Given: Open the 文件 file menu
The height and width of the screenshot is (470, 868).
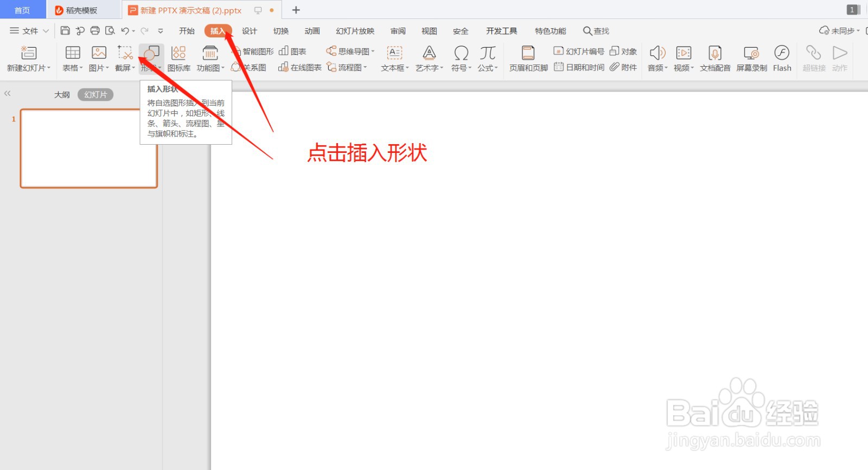Looking at the screenshot, I should click(x=24, y=31).
